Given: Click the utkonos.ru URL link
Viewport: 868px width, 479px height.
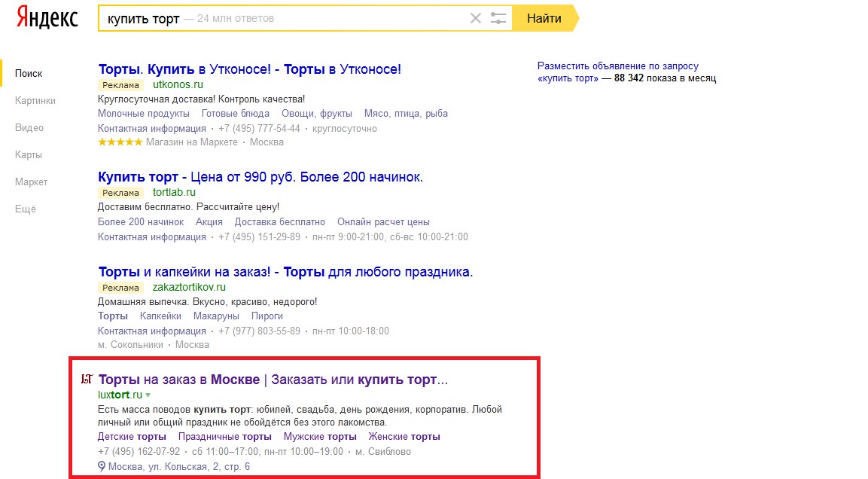Looking at the screenshot, I should pyautogui.click(x=178, y=84).
